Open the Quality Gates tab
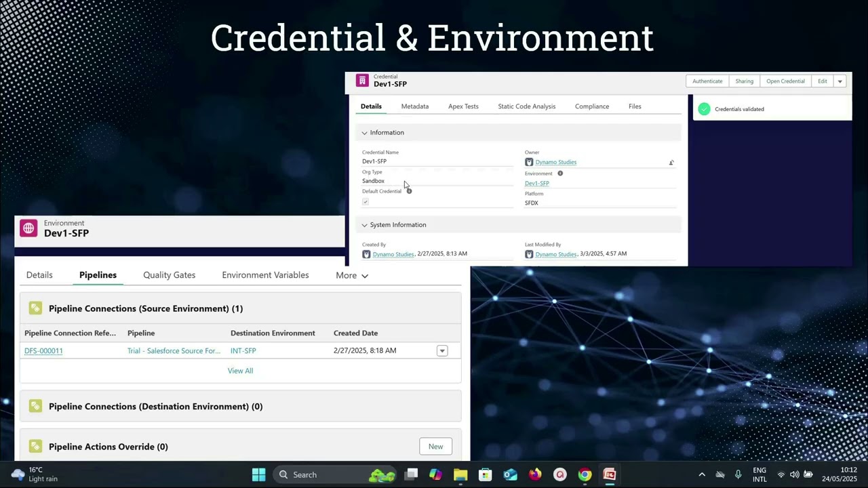 (169, 275)
